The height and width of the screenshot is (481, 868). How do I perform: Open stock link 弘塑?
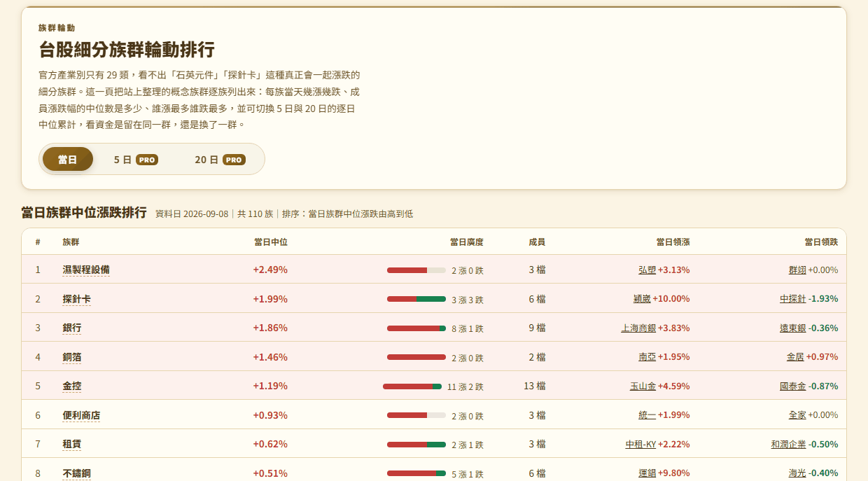click(x=647, y=270)
